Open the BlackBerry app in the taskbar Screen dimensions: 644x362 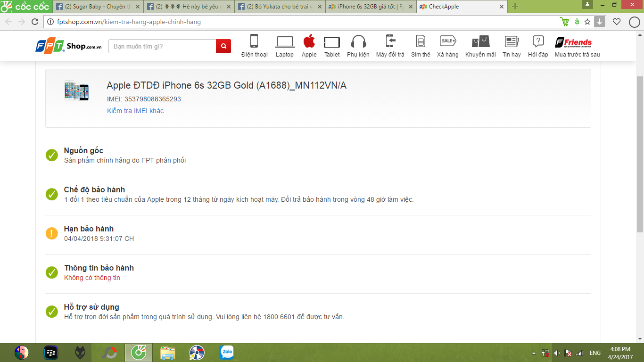50,353
